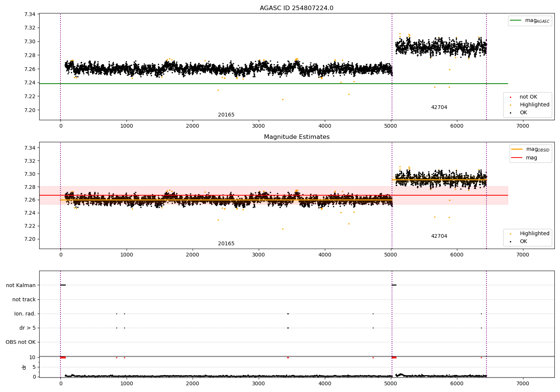
Task: Click the dr tick label 10
Action: [x=32, y=357]
